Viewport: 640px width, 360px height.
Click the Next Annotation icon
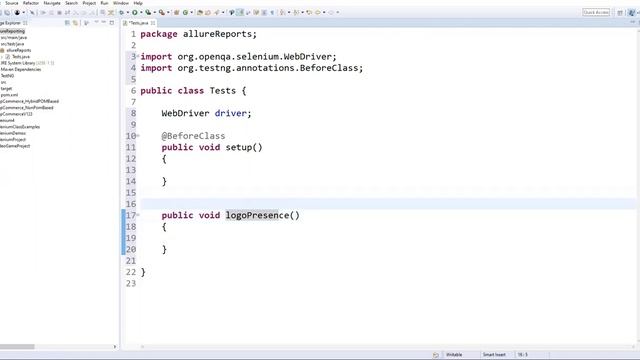click(282, 12)
